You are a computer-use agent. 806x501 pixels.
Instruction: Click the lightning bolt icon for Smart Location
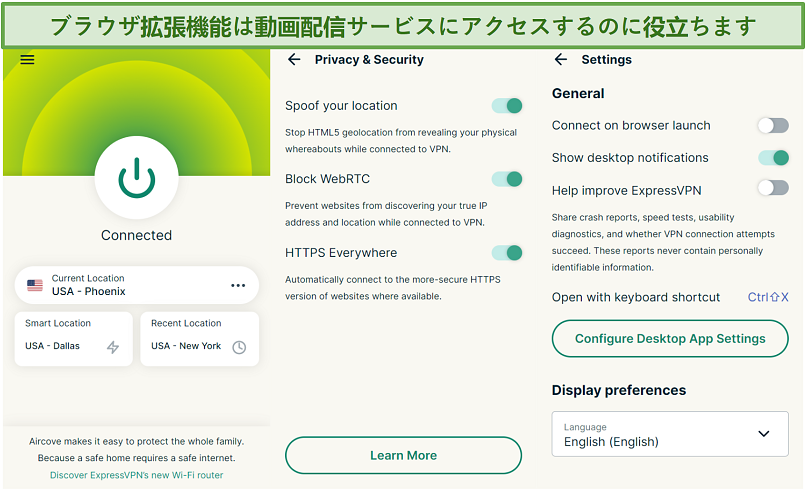pyautogui.click(x=113, y=347)
